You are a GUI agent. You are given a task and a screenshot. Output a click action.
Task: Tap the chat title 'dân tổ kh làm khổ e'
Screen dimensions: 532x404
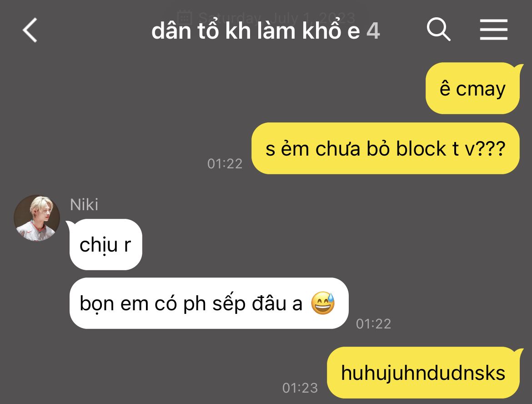coord(256,30)
